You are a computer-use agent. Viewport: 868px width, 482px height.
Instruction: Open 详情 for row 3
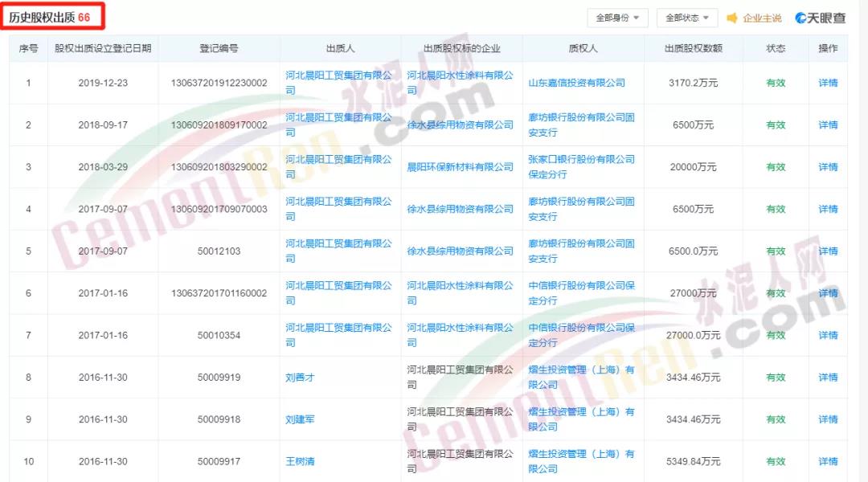coord(828,167)
